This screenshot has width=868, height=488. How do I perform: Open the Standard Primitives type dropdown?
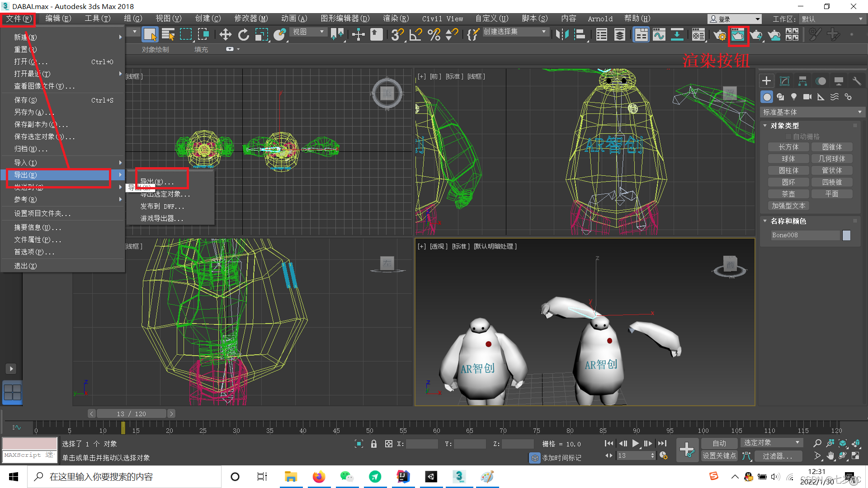pos(812,112)
